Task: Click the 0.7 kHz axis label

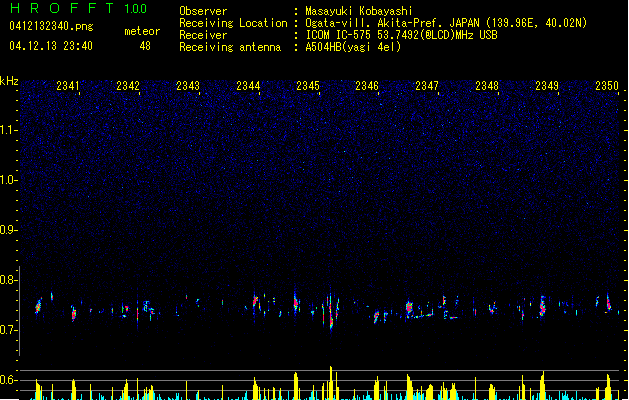Action: pyautogui.click(x=8, y=330)
